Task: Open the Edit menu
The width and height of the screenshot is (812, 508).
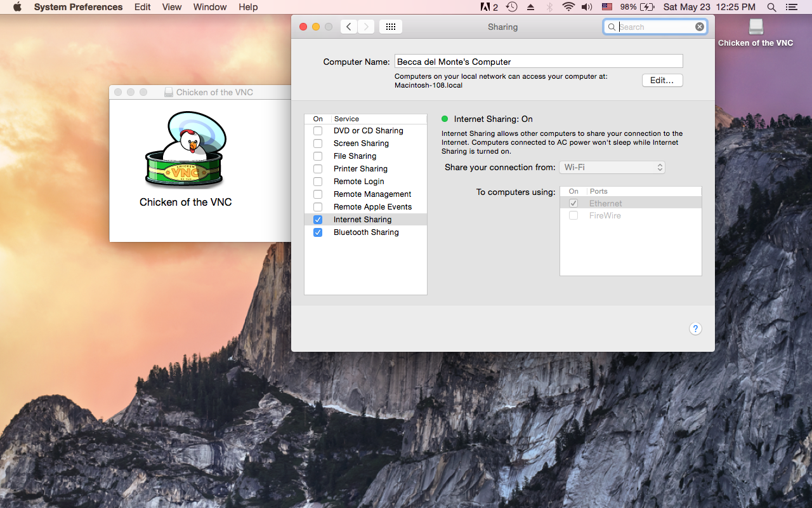Action: click(143, 7)
